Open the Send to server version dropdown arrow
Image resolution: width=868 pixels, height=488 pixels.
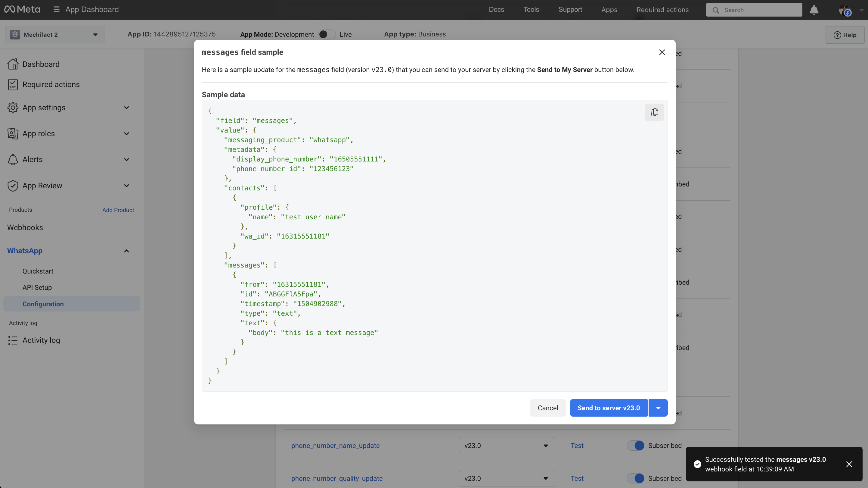658,408
